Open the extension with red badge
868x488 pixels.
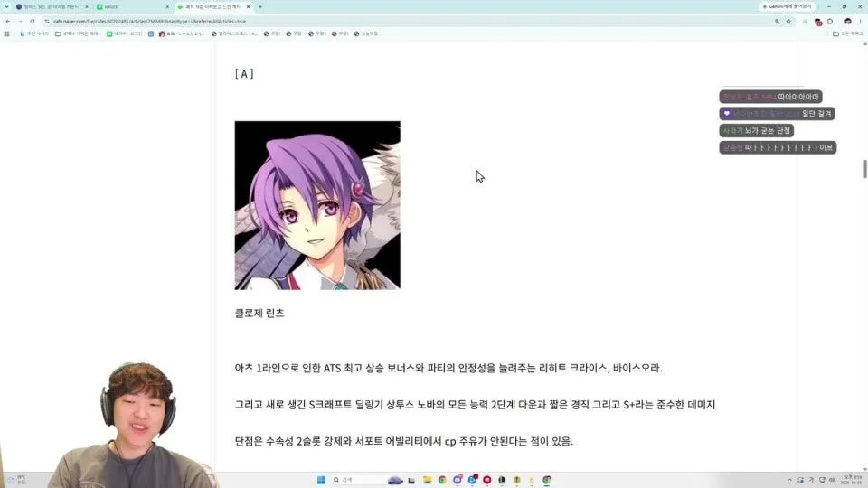click(x=818, y=22)
